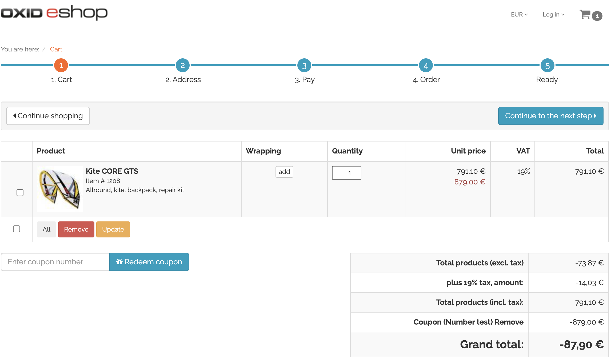Click the Cart breadcrumb link
Image resolution: width=615 pixels, height=364 pixels.
click(x=56, y=49)
